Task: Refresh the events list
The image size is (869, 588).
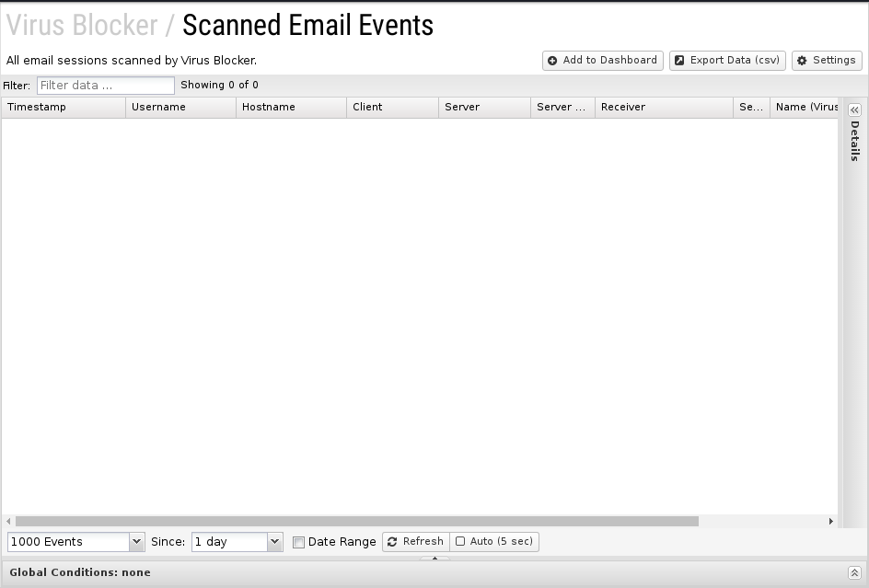Action: pyautogui.click(x=416, y=541)
